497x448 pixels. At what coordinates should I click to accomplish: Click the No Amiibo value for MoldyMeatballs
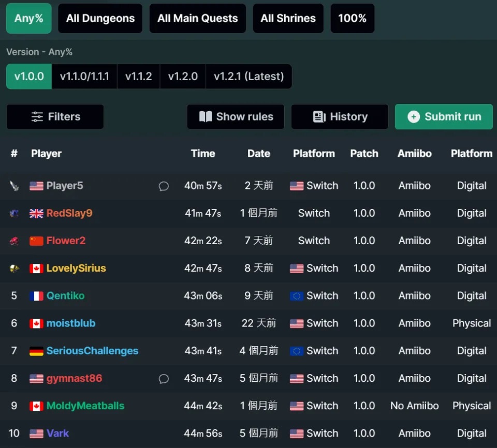pyautogui.click(x=415, y=406)
